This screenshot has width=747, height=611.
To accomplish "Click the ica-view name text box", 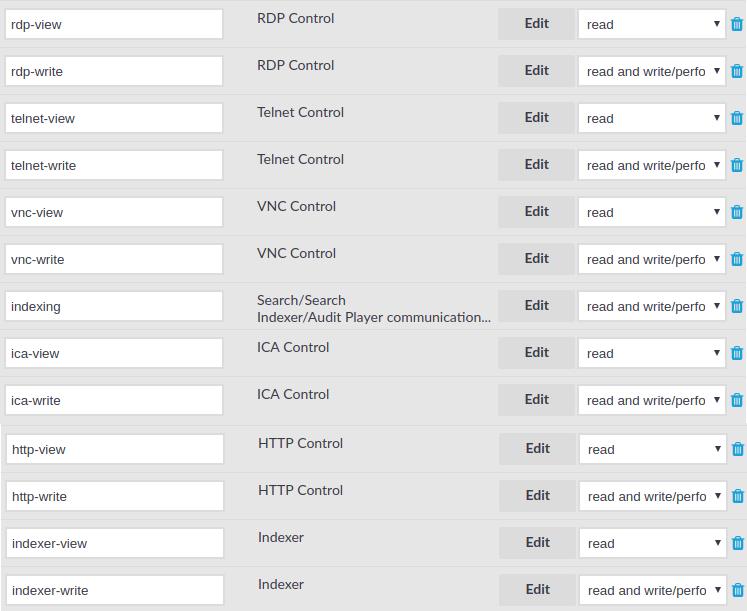I will click(x=114, y=353).
